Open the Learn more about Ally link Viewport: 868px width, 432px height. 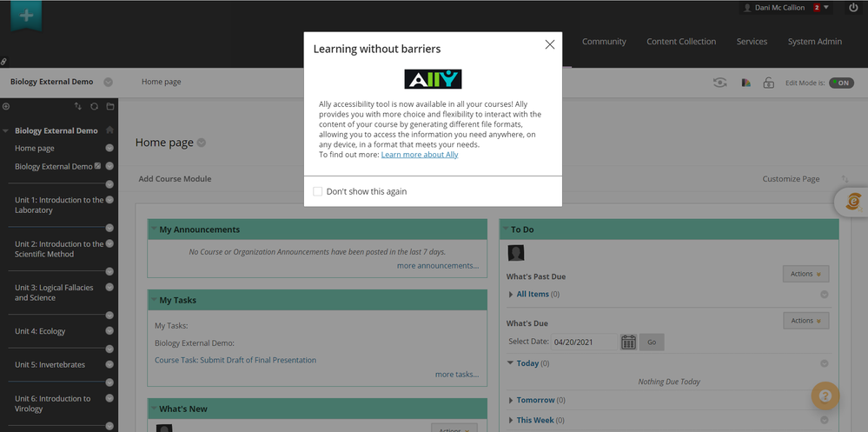(419, 155)
